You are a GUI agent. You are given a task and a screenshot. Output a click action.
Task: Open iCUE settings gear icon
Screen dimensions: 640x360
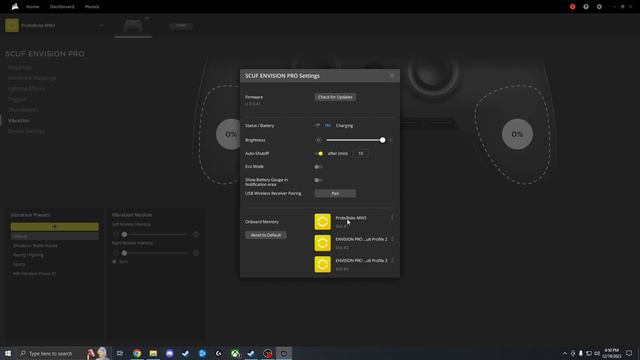[x=599, y=7]
